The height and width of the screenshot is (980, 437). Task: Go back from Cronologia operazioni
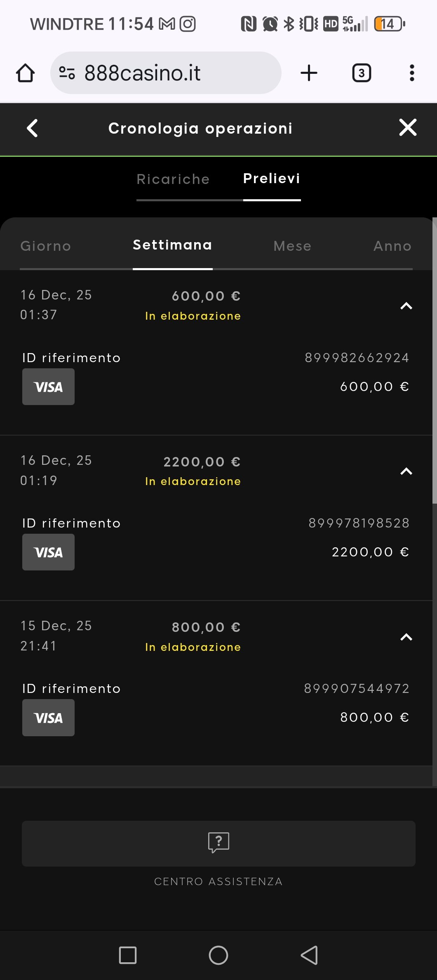(x=32, y=128)
